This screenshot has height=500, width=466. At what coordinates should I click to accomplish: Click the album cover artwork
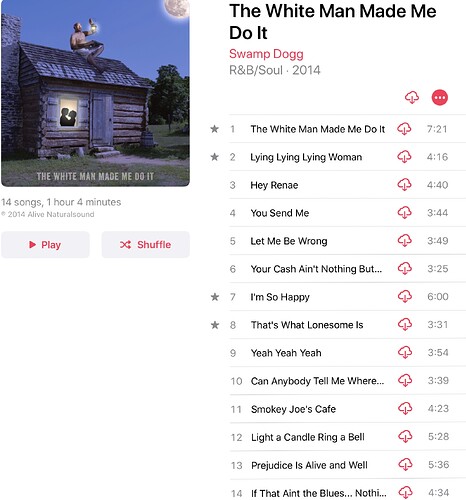coord(95,93)
